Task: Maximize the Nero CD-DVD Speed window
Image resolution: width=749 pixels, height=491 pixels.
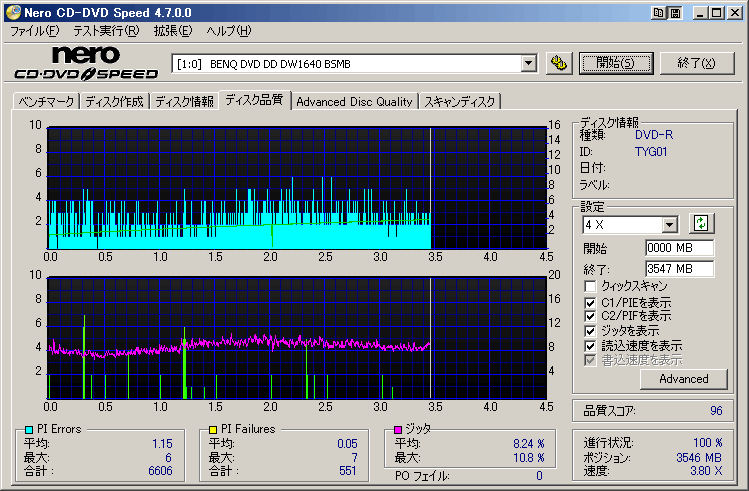Action: 717,13
